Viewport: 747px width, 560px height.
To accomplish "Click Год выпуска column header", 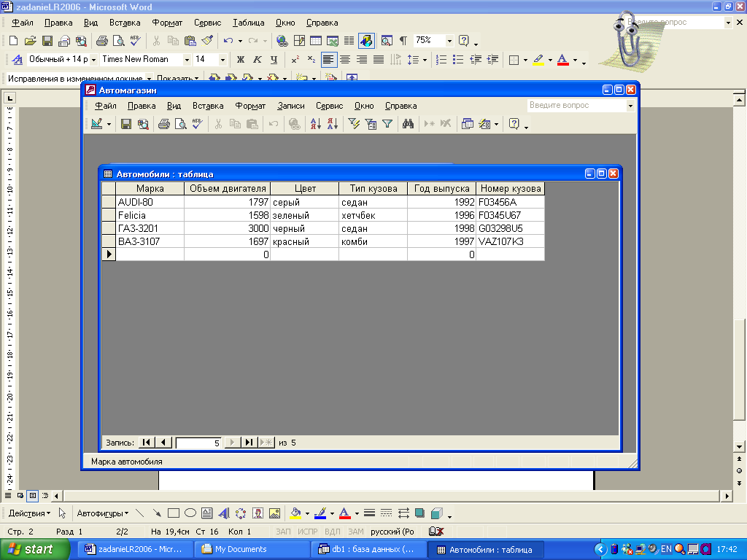I will click(441, 189).
